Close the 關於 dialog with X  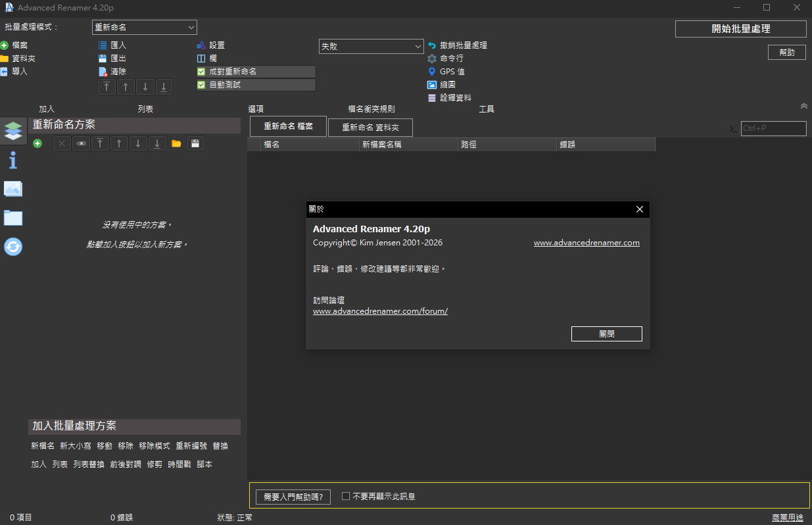tap(640, 209)
